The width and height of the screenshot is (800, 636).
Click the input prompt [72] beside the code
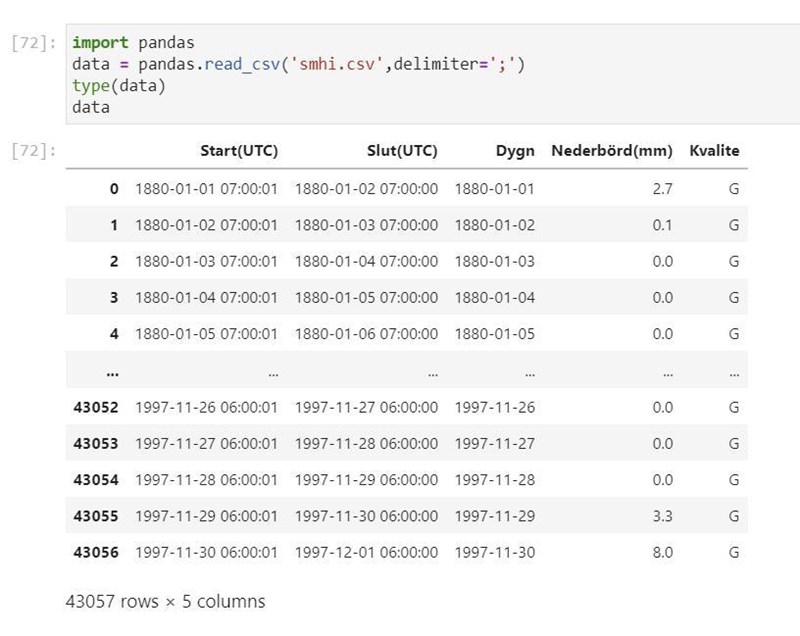tap(33, 44)
